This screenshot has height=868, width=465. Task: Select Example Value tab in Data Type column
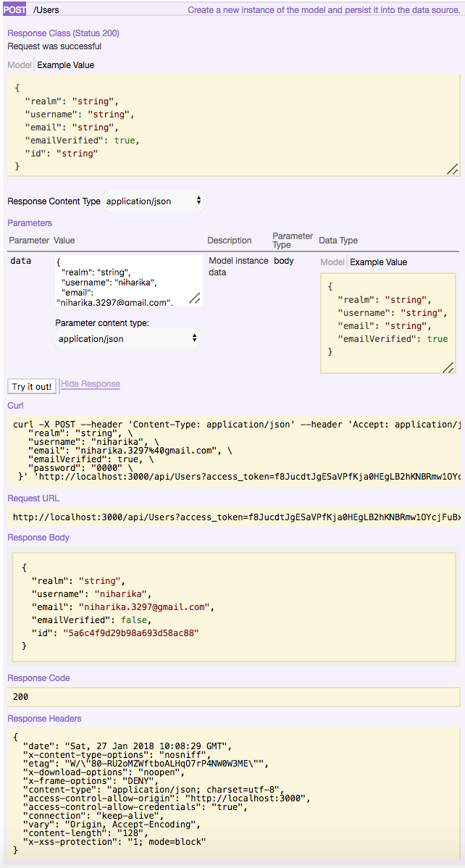(378, 262)
